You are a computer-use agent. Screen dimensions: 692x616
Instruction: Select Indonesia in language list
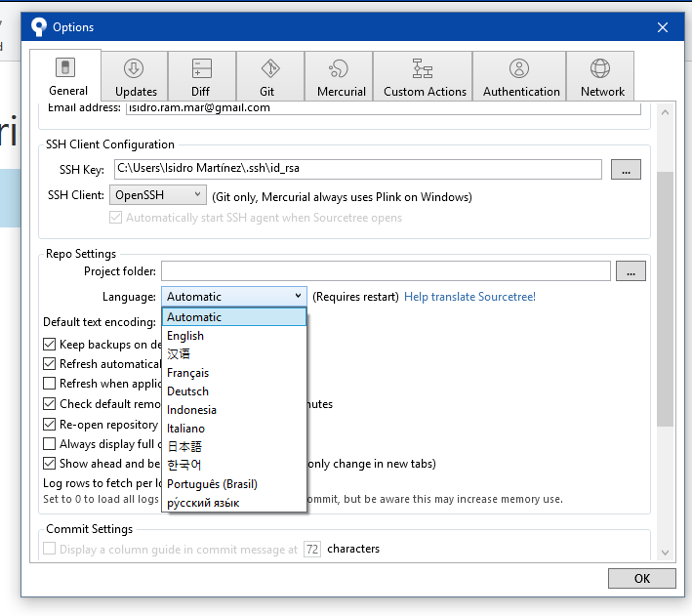234,410
